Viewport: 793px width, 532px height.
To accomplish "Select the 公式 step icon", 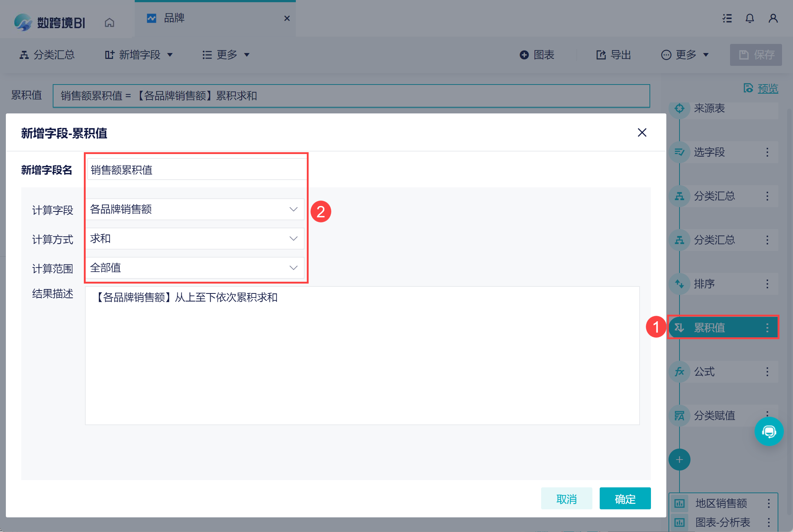I will tap(680, 372).
